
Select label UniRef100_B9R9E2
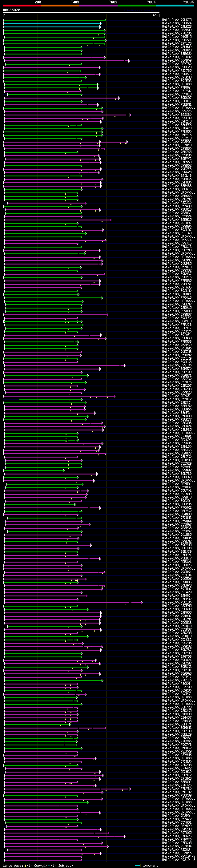pyautogui.click(x=177, y=775)
